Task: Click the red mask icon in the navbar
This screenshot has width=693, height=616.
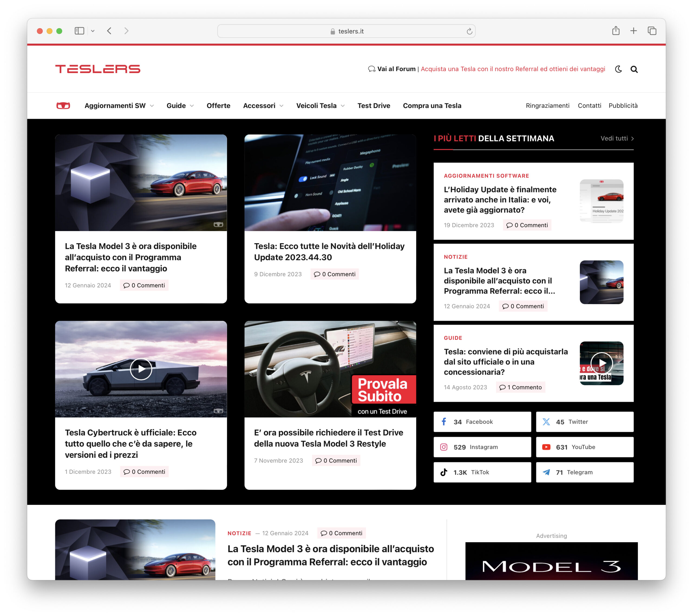Action: [x=63, y=106]
